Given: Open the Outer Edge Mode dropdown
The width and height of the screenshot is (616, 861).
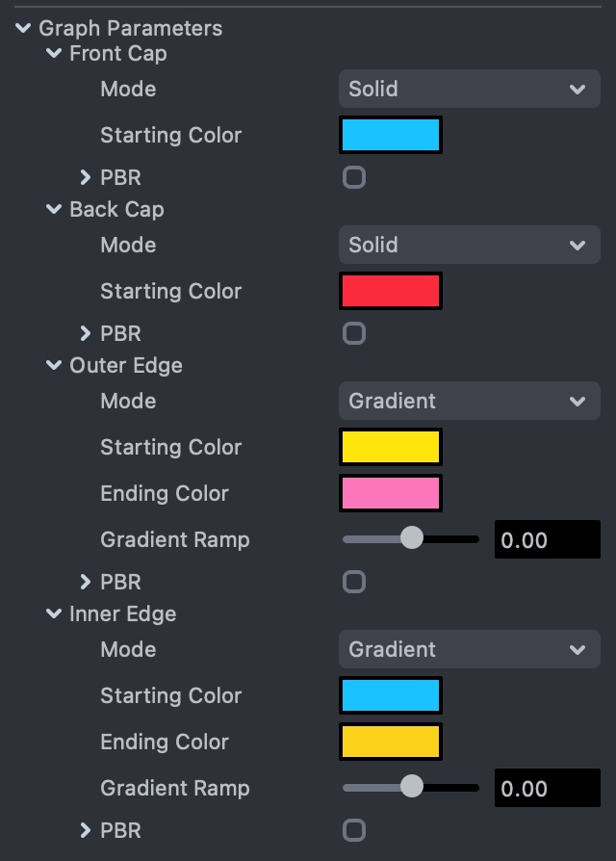Looking at the screenshot, I should pyautogui.click(x=469, y=402).
